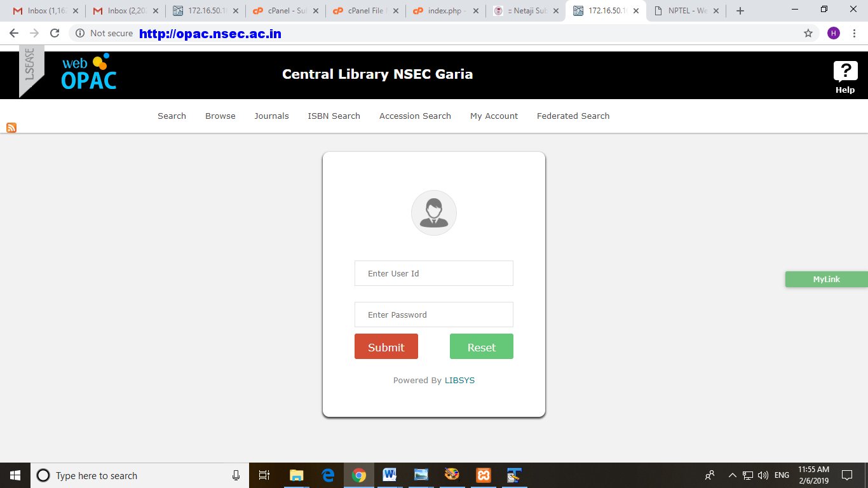Viewport: 868px width, 488px height.
Task: Select Federated Search menu item
Action: click(573, 116)
